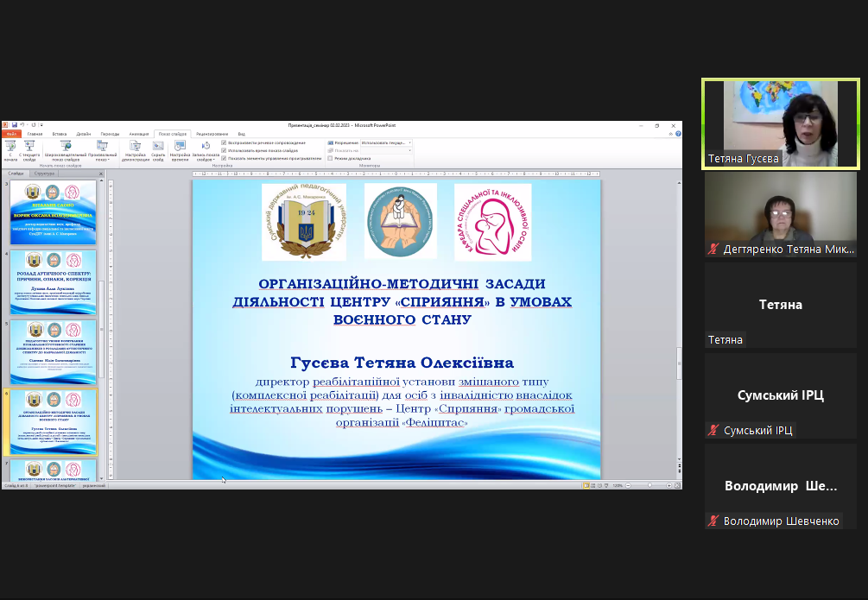Click the Save icon in quick access toolbar
The width and height of the screenshot is (868, 600).
(x=14, y=125)
